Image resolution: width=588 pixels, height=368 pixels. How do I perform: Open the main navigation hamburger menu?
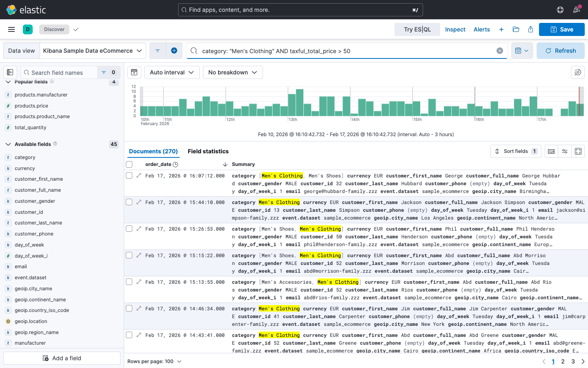pos(11,29)
